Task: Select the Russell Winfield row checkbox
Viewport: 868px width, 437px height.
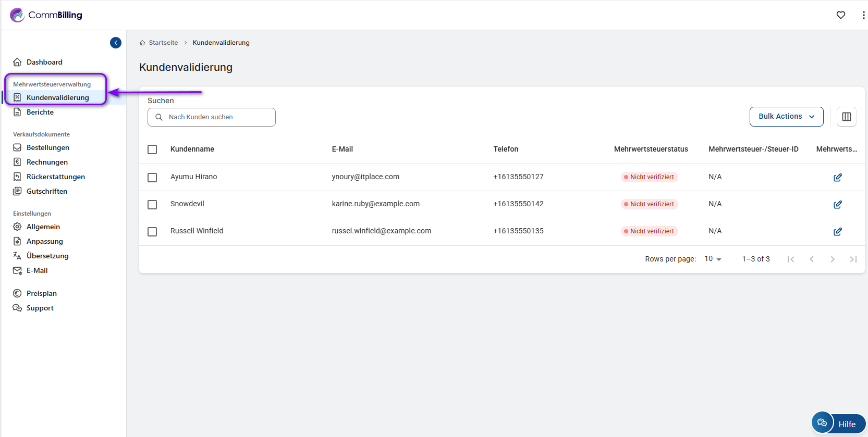Action: tap(152, 232)
